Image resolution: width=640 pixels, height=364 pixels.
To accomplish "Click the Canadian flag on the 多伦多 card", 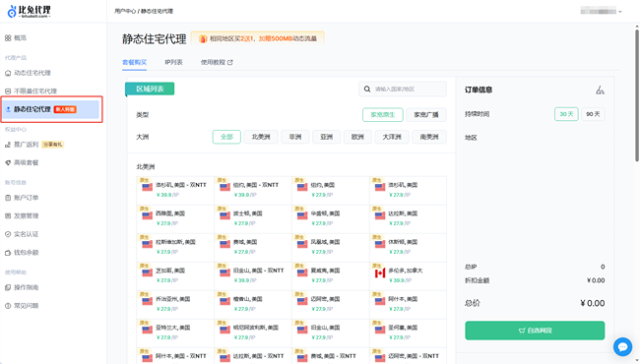I will tap(380, 273).
